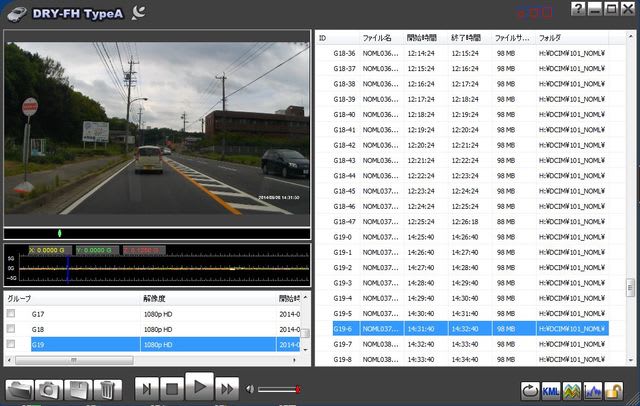The width and height of the screenshot is (640, 406).
Task: Select file row G19-0
Action: click(x=470, y=237)
